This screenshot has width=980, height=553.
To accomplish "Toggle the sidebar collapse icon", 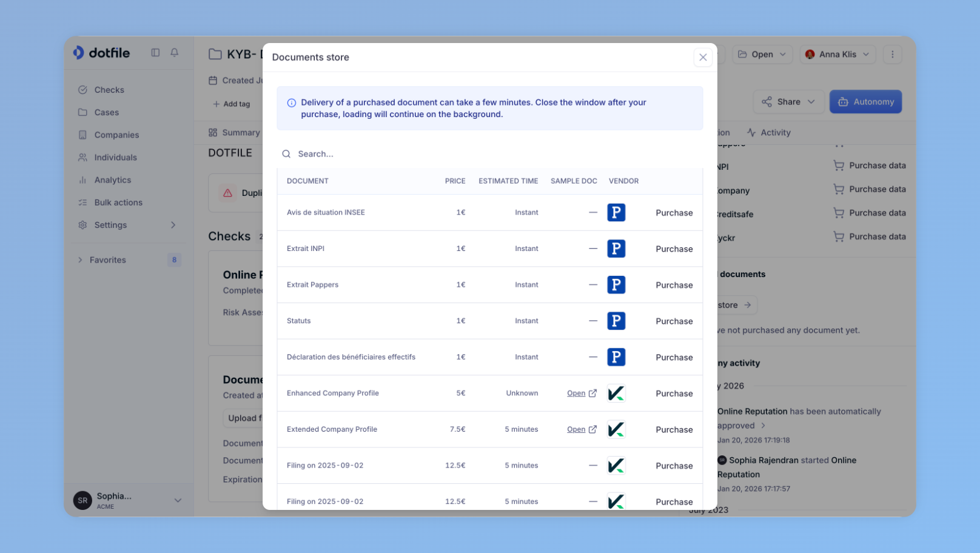I will pyautogui.click(x=155, y=53).
